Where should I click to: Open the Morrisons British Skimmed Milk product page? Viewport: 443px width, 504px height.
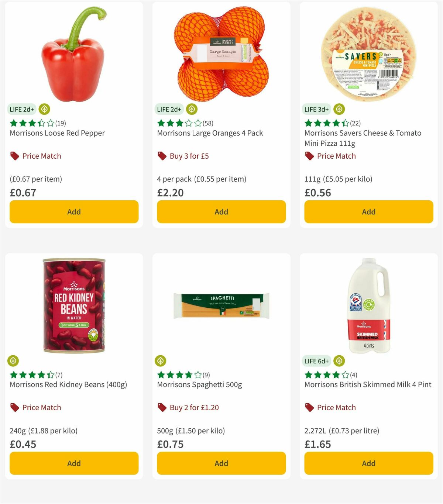coord(367,384)
